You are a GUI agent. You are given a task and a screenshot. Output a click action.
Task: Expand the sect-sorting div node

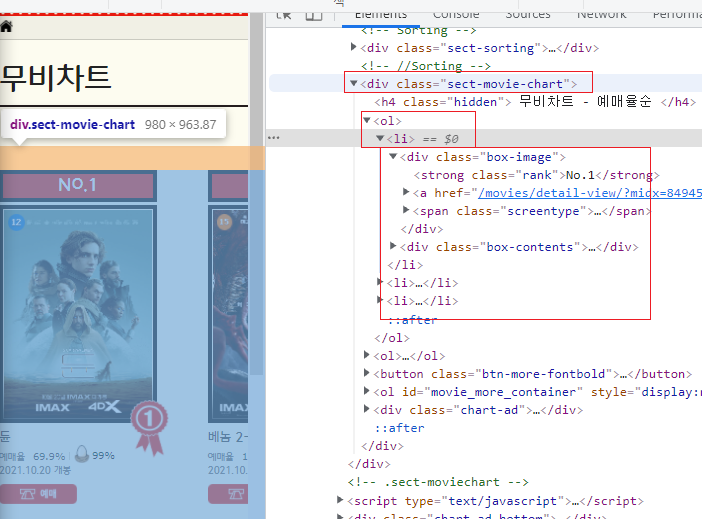click(353, 47)
